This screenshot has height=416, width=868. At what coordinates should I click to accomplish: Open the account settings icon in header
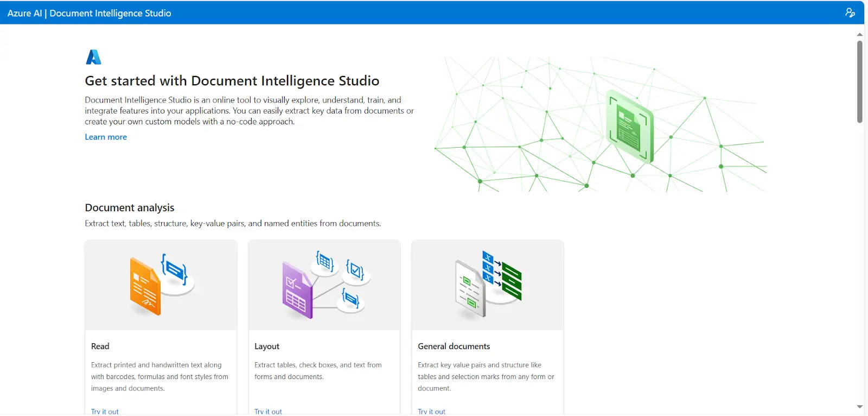pos(850,12)
